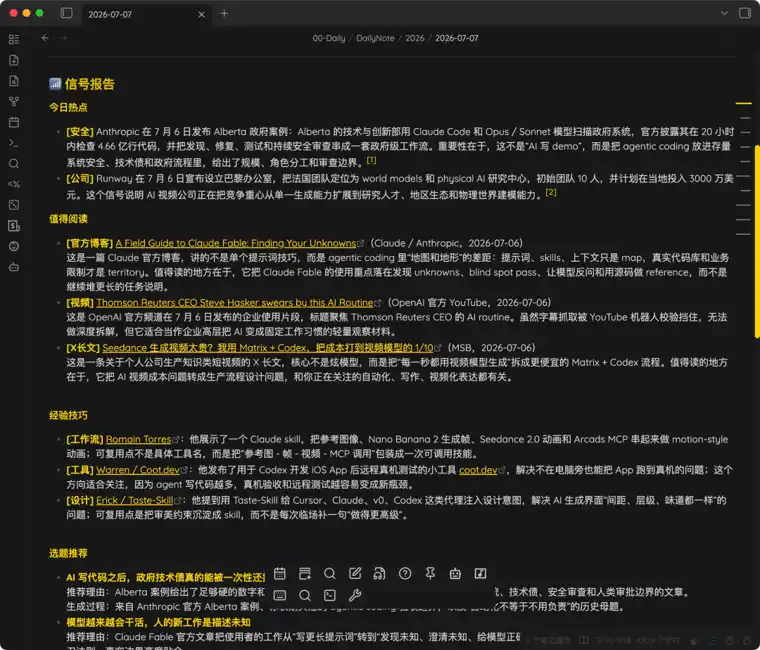Click the file-search document icon in ribbon

point(14,81)
